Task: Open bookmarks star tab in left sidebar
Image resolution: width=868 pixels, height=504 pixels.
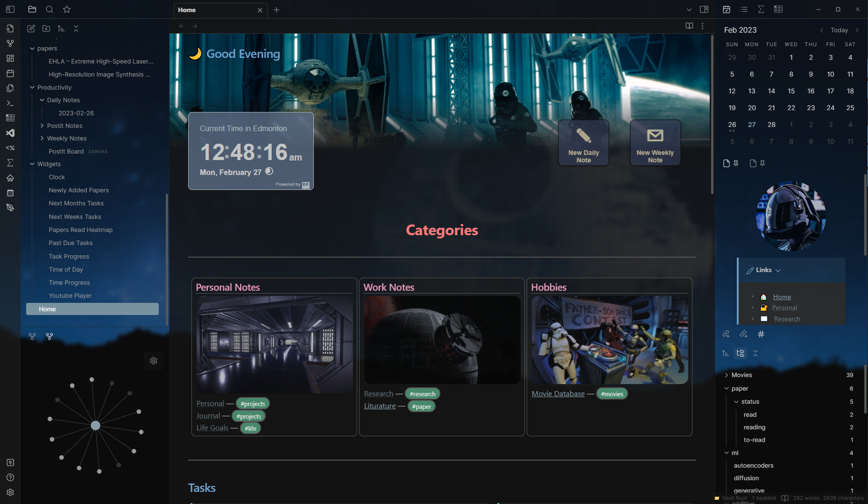Action: pos(67,9)
